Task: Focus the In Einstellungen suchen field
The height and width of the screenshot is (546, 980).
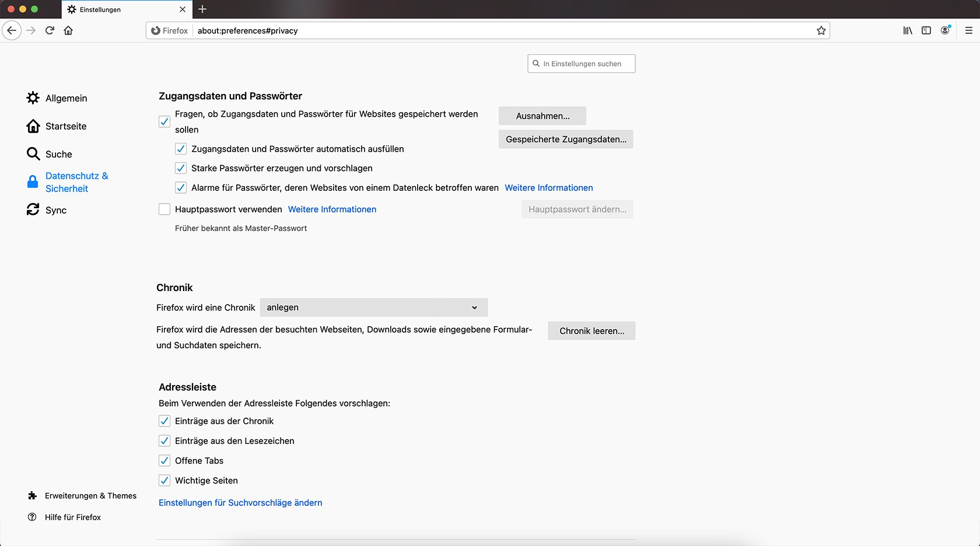Action: tap(582, 64)
